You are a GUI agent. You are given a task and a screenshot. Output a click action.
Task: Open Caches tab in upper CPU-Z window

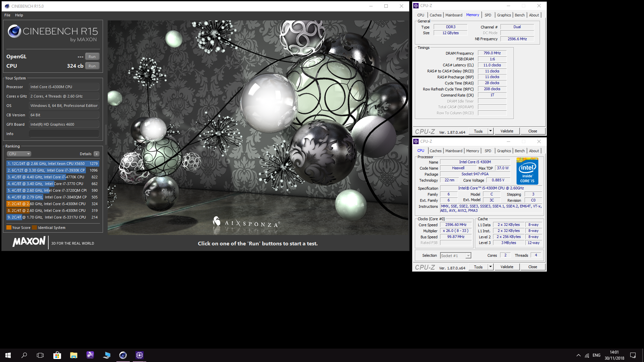coord(435,15)
